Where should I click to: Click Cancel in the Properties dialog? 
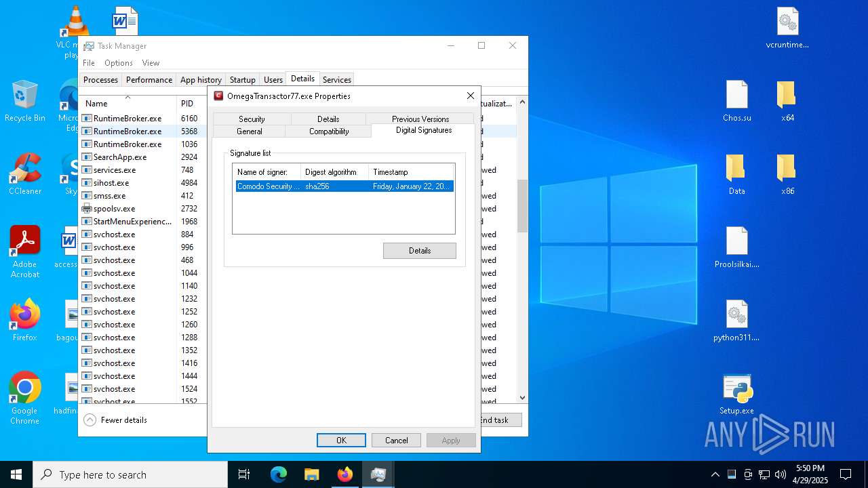[397, 440]
